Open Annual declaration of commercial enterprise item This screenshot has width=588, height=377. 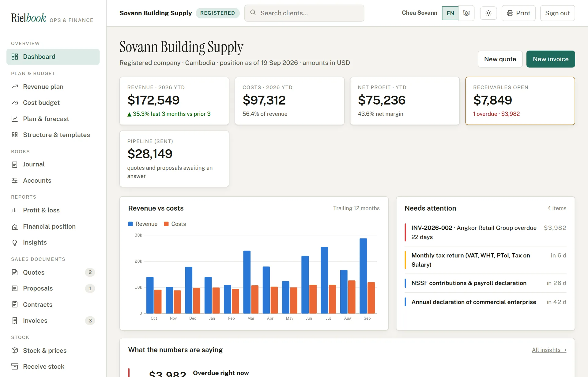(485, 302)
